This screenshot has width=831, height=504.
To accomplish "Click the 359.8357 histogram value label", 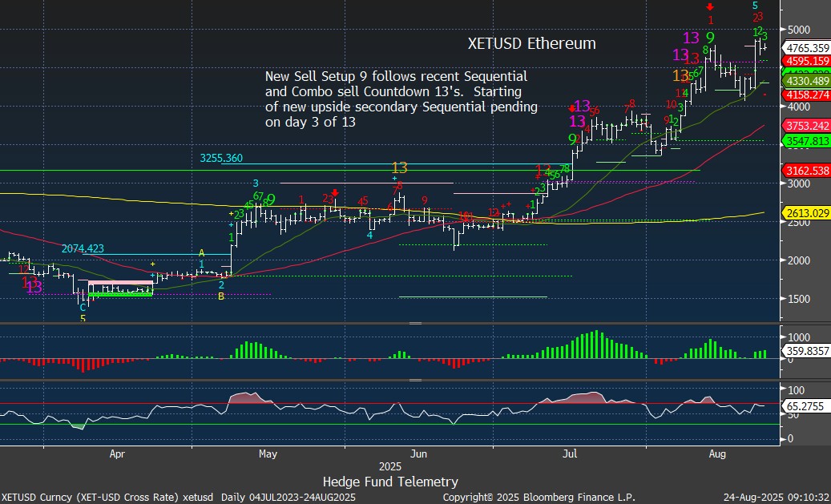I will click(x=808, y=350).
